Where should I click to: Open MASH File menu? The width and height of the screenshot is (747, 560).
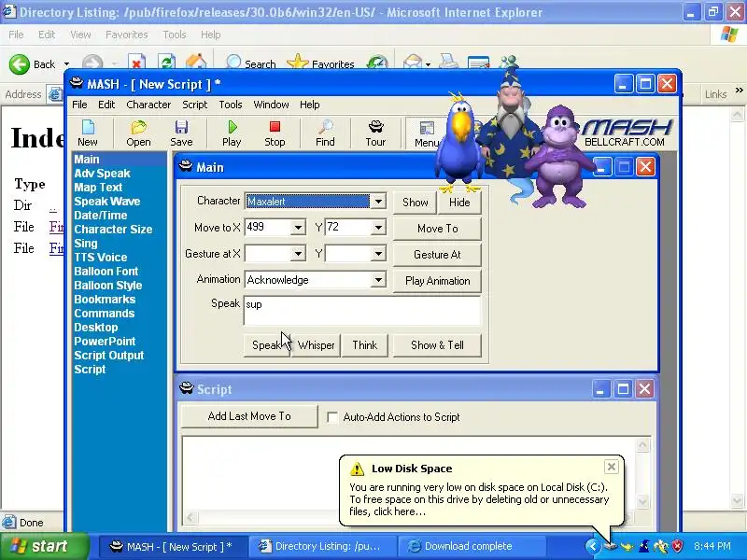point(79,105)
